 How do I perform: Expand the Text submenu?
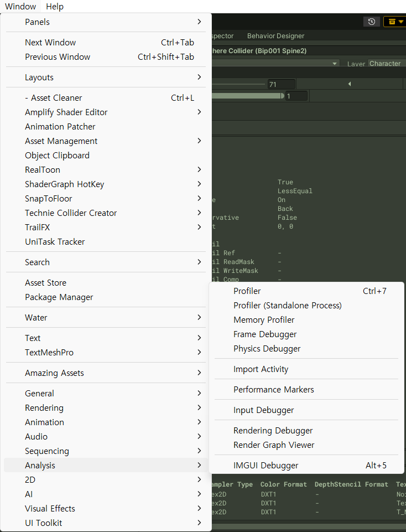(106, 338)
